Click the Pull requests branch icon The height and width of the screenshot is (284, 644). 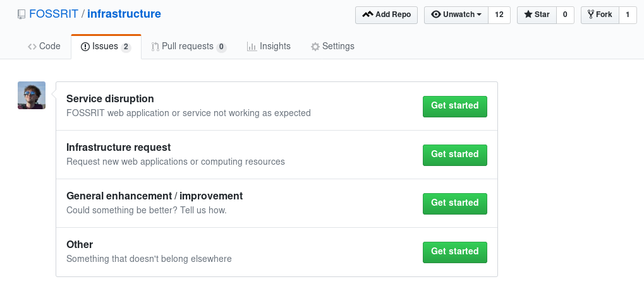tap(155, 47)
